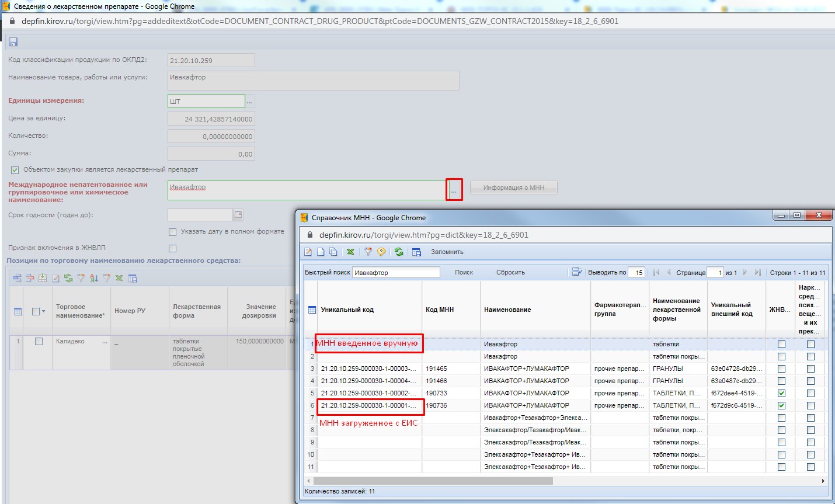
Task: Enable 'Указать дату в полном формате' checkbox
Action: (x=172, y=232)
